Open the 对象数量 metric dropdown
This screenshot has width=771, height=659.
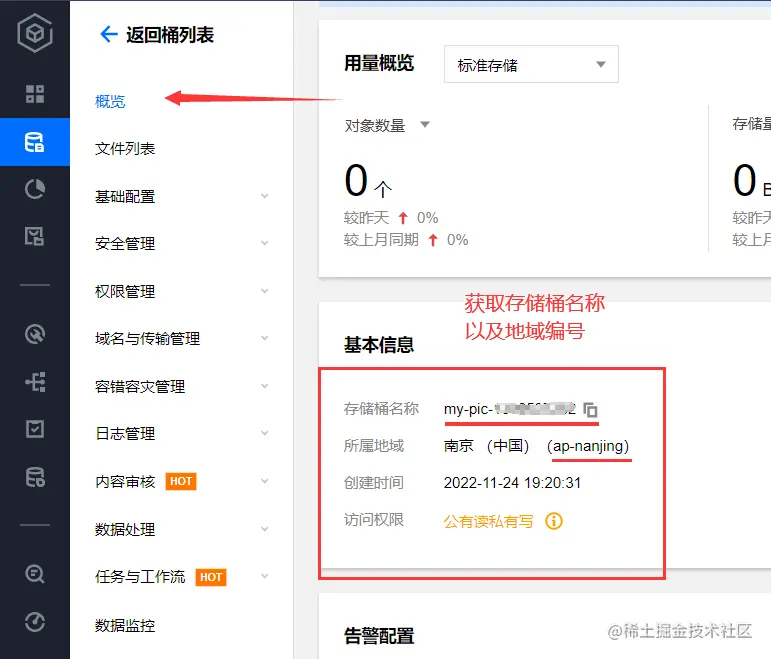[387, 125]
